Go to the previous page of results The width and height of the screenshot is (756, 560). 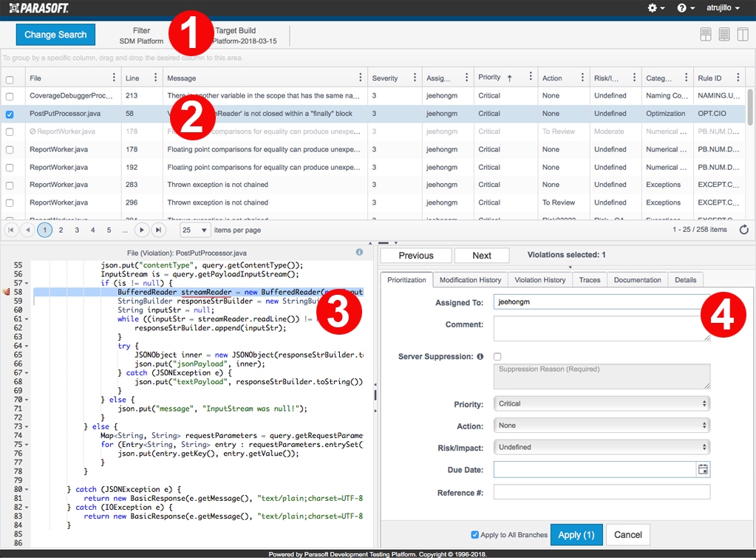[x=28, y=230]
